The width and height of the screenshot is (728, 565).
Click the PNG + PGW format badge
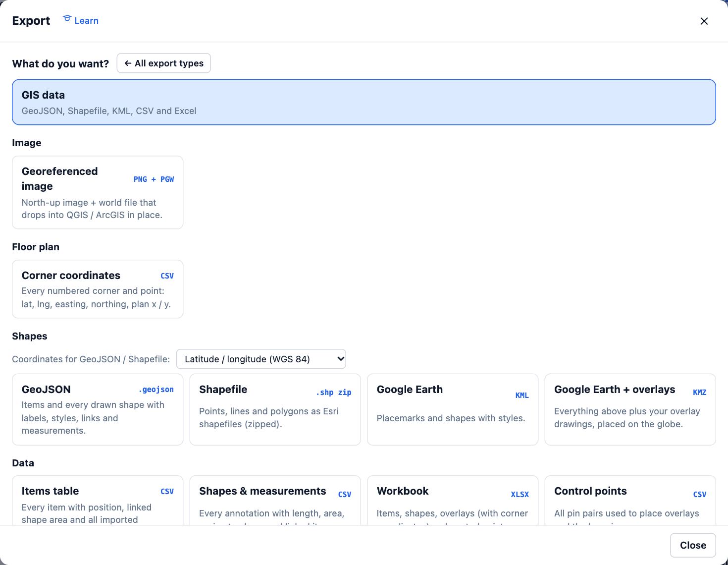[154, 179]
